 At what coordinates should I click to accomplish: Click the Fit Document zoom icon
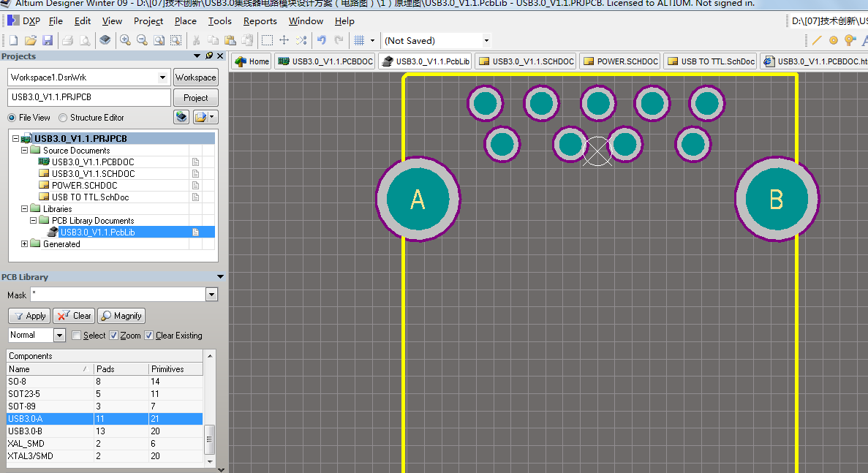pyautogui.click(x=159, y=40)
